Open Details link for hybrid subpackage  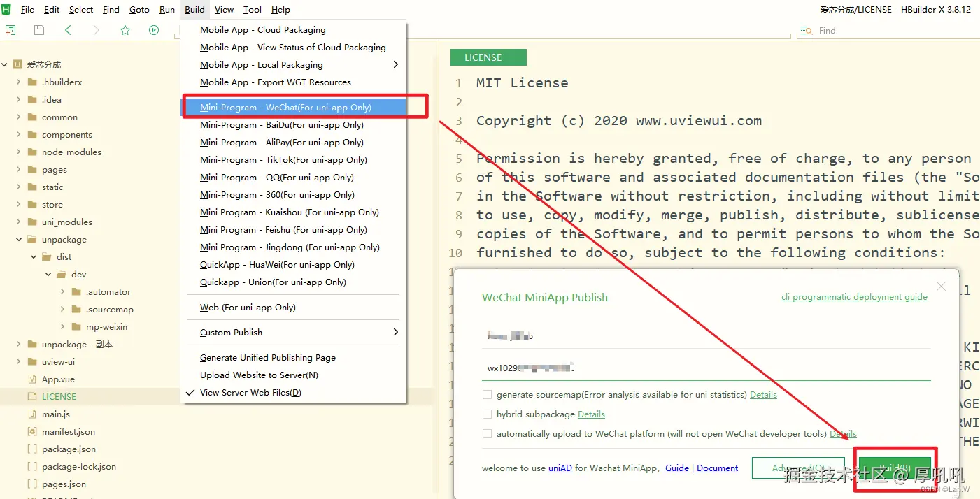click(x=591, y=414)
